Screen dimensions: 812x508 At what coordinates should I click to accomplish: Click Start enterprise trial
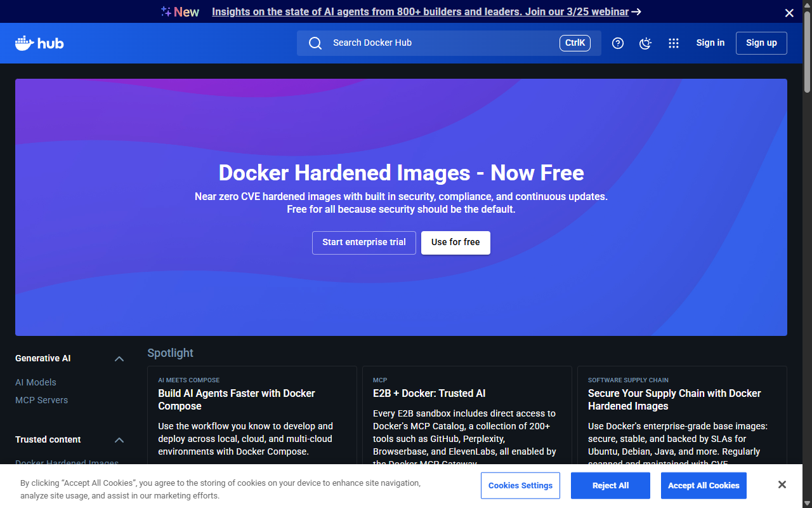363,243
